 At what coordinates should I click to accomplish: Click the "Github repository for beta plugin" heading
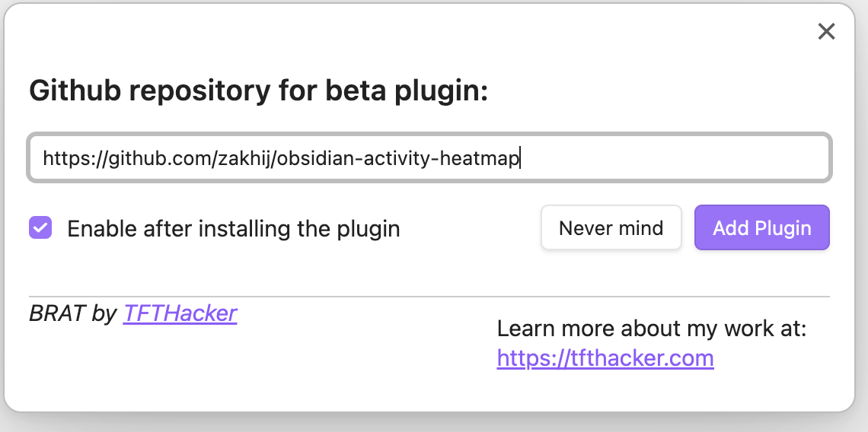(258, 91)
